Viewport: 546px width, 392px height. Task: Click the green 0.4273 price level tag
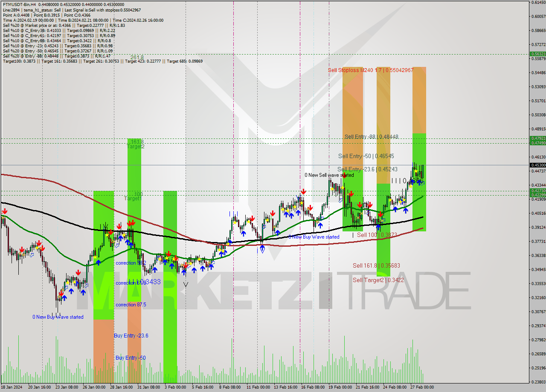tap(537, 190)
